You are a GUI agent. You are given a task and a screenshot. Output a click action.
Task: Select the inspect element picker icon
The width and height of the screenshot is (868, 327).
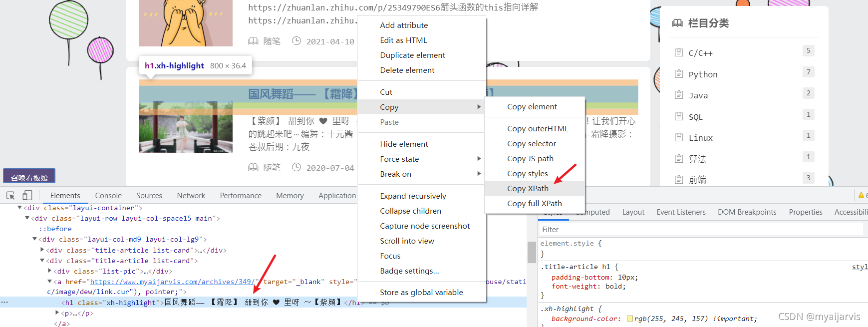click(x=10, y=196)
